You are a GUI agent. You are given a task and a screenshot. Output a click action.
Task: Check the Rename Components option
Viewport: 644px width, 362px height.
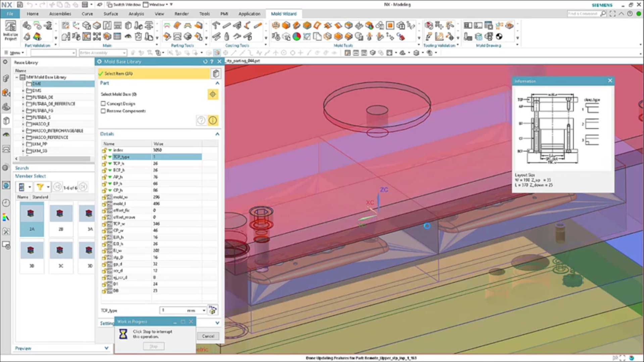[x=103, y=111]
